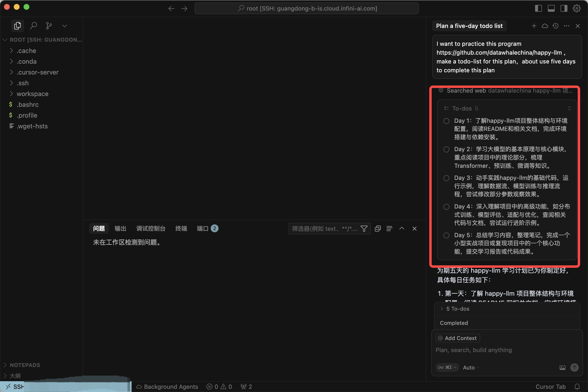Expand the workspace folder
This screenshot has height=392, width=588.
[41, 94]
